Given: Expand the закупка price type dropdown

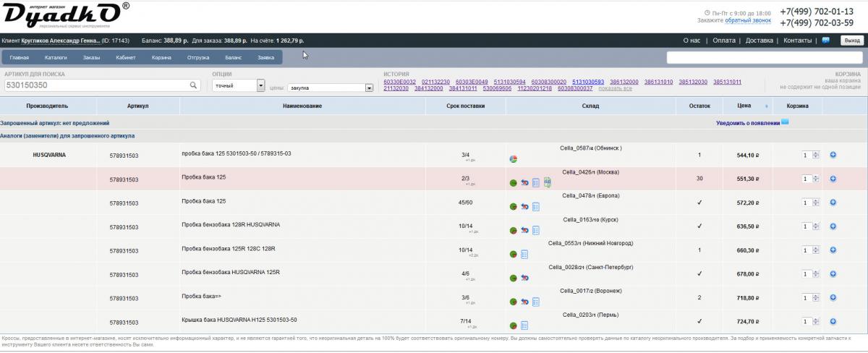Looking at the screenshot, I should pyautogui.click(x=369, y=88).
